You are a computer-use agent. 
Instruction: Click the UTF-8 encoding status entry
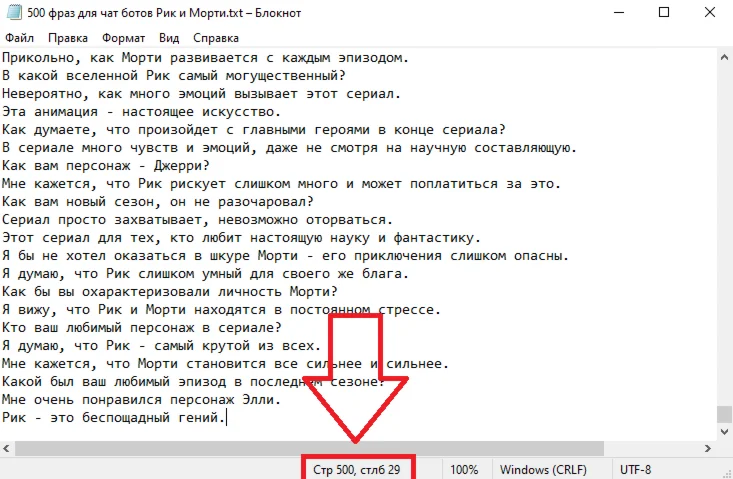(635, 470)
